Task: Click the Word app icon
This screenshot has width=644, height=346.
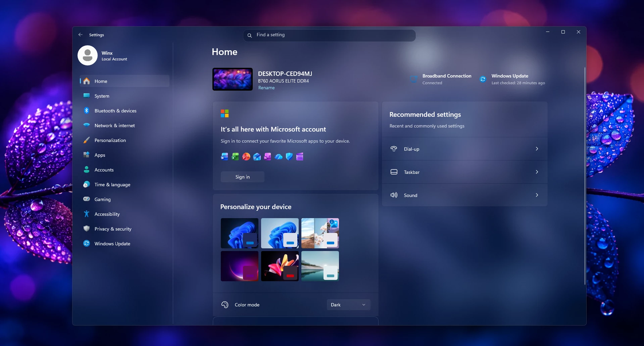Action: 225,156
